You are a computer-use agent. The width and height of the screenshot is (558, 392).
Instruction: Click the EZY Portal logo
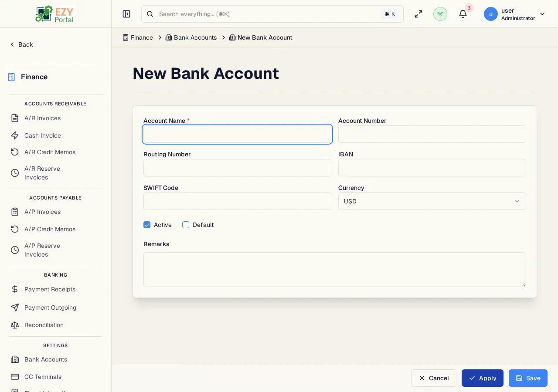55,14
